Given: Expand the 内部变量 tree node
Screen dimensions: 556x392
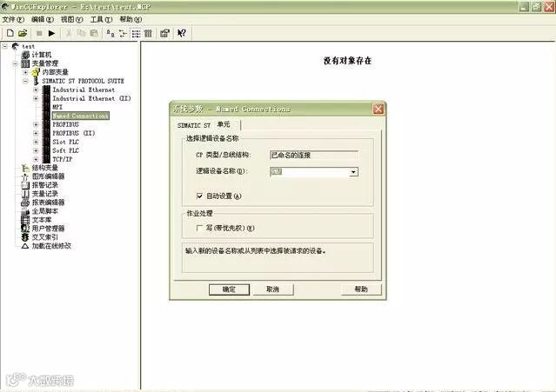Looking at the screenshot, I should click(25, 72).
